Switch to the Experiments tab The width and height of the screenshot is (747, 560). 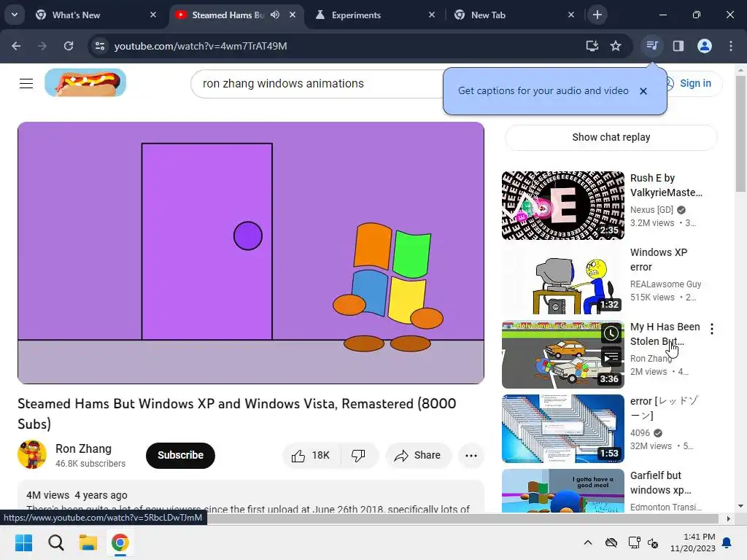[376, 15]
